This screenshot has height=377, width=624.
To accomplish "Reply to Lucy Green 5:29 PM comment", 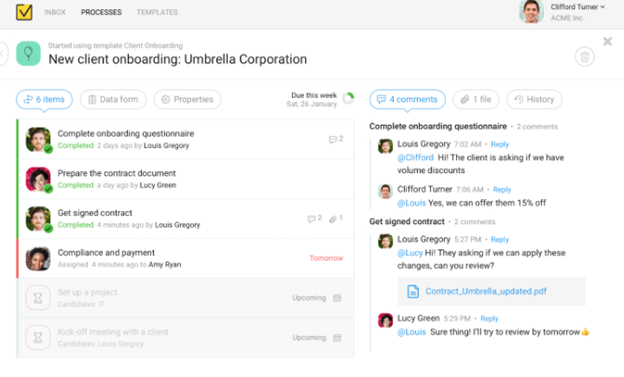I will click(489, 318).
